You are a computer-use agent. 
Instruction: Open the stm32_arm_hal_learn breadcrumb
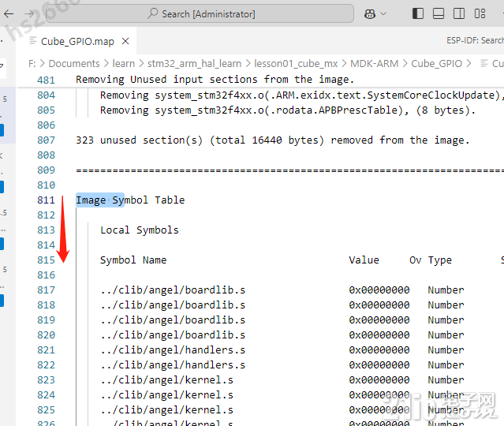[x=194, y=64]
